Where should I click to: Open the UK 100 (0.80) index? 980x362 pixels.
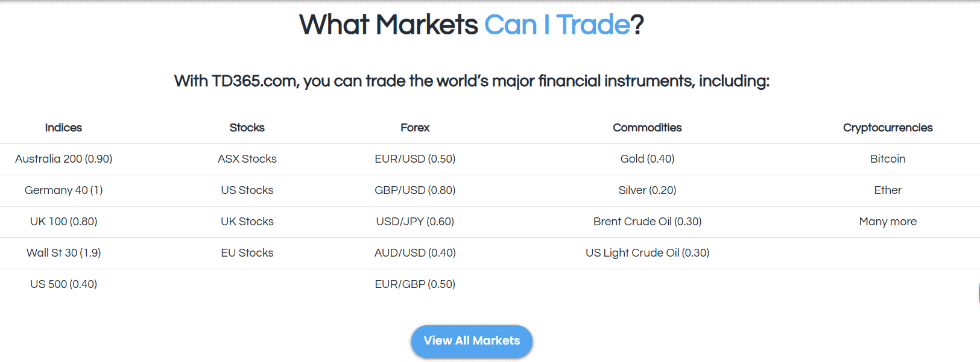[x=64, y=222]
